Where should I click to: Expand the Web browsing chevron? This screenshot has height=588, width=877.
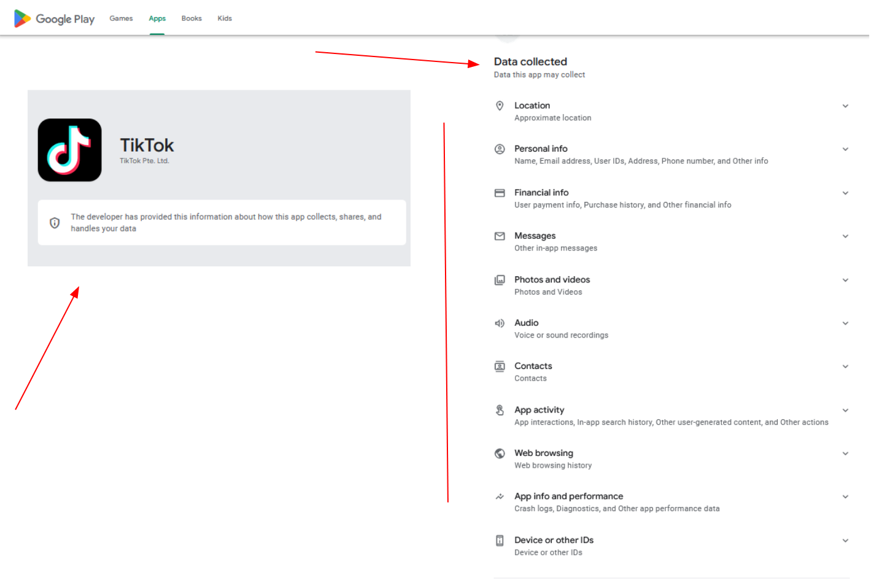845,454
